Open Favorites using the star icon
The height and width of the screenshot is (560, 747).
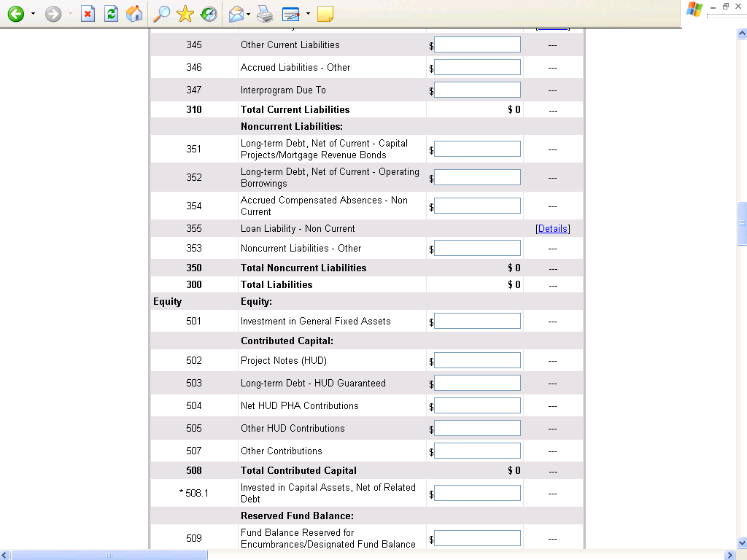[185, 14]
